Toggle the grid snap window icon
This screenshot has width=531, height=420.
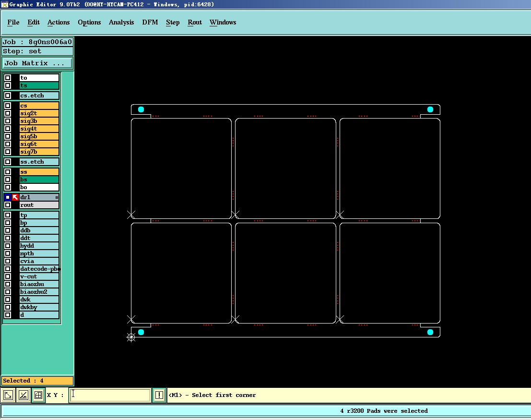(x=38, y=395)
